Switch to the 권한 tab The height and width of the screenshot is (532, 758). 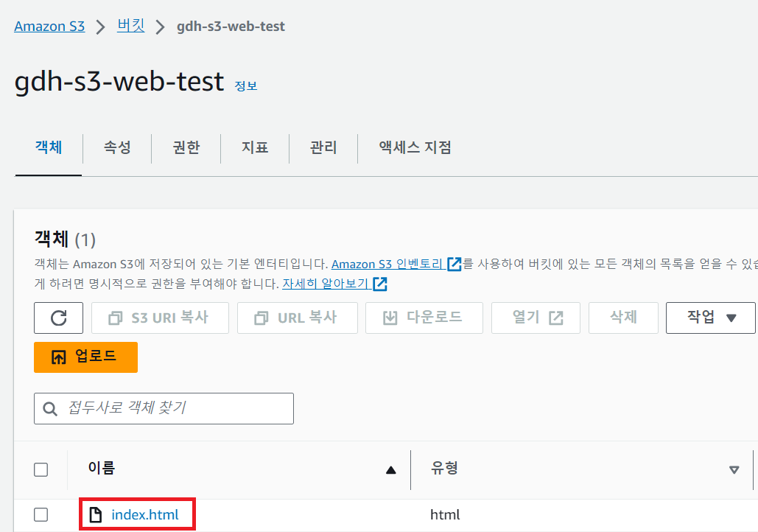point(186,147)
